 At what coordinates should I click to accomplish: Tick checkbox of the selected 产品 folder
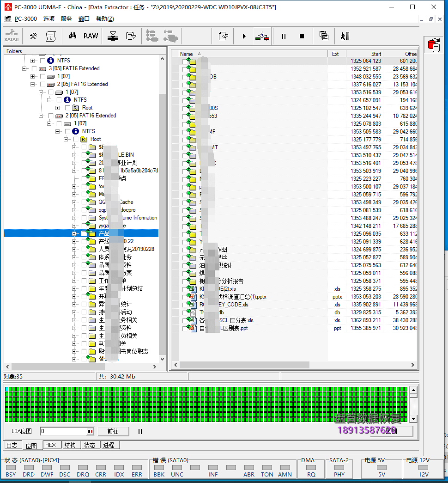pyautogui.click(x=84, y=233)
